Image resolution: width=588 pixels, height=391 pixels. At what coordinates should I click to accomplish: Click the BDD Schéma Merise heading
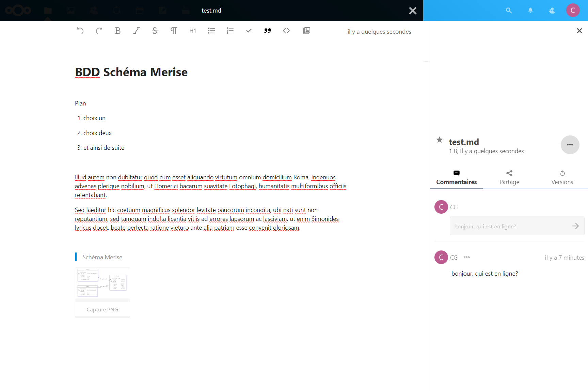pyautogui.click(x=131, y=72)
